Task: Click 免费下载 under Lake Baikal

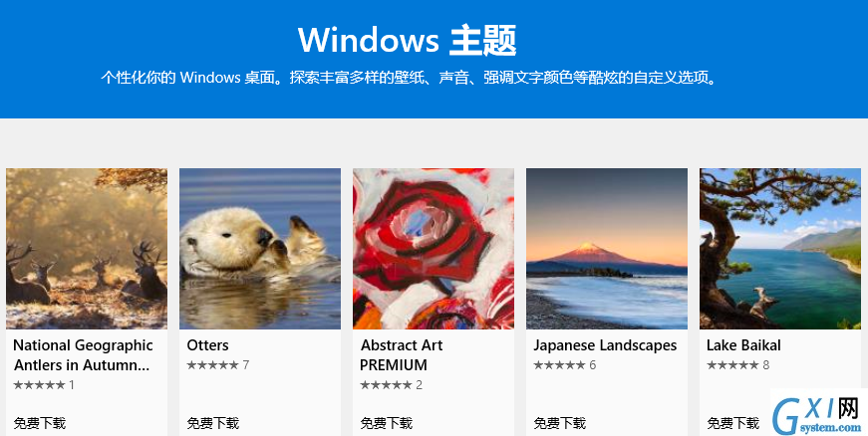Action: 732,423
